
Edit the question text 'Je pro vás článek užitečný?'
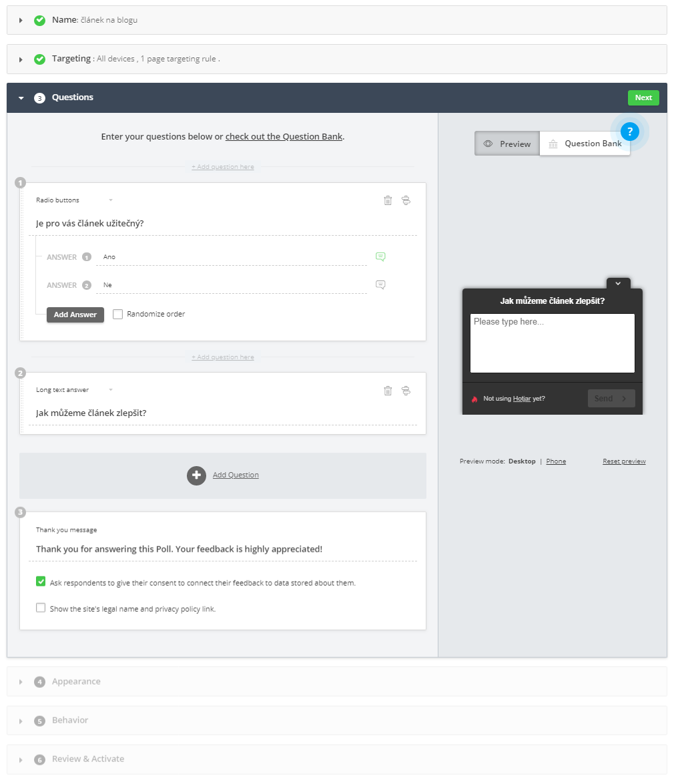[223, 224]
